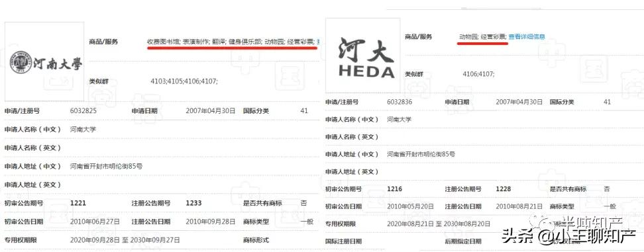This screenshot has height=252, width=644.
Task: Click the date 2010年06月27日
Action: [95, 222]
